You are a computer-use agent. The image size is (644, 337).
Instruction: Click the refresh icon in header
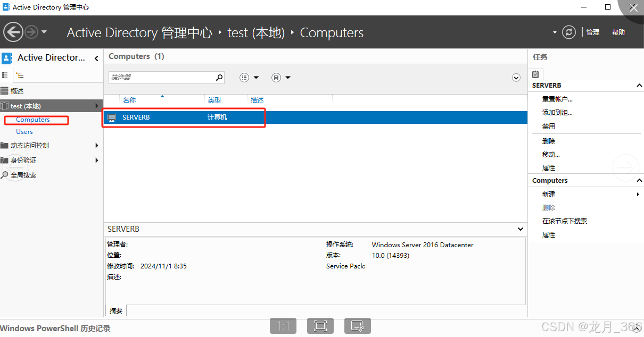pos(569,32)
